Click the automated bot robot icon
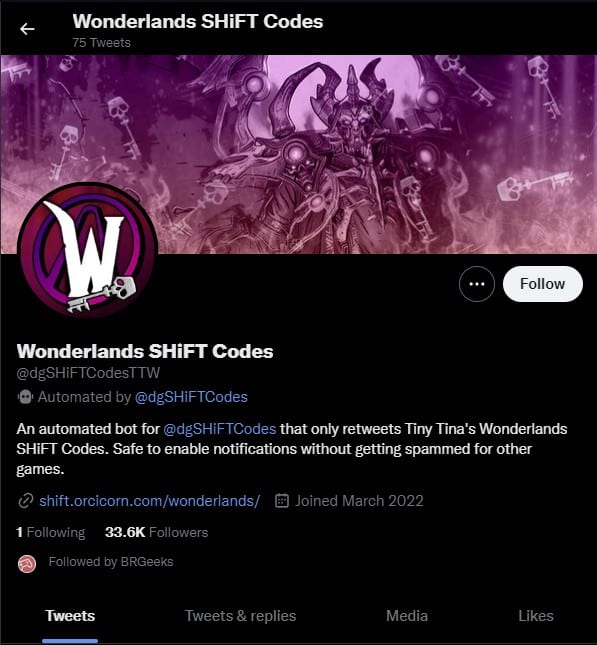597x645 pixels. pyautogui.click(x=25, y=397)
